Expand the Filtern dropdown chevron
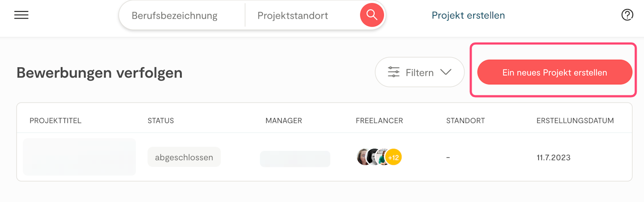This screenshot has height=202, width=644. point(446,72)
